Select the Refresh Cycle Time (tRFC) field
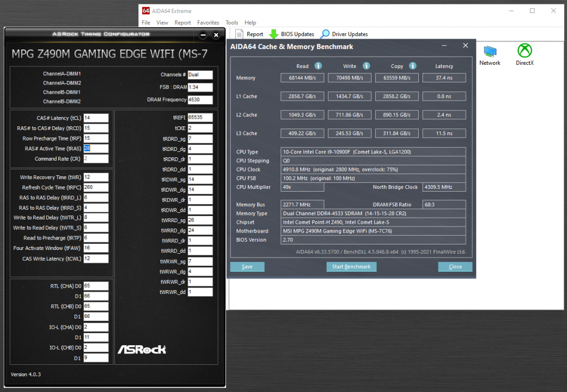Screen dimensions: 567x392 point(96,187)
